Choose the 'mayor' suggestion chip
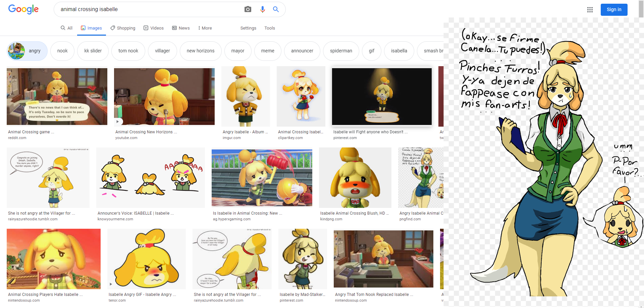 [x=238, y=51]
